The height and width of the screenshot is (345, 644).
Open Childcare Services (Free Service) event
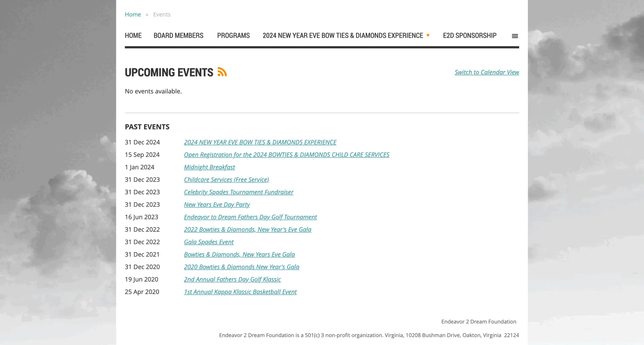click(226, 180)
